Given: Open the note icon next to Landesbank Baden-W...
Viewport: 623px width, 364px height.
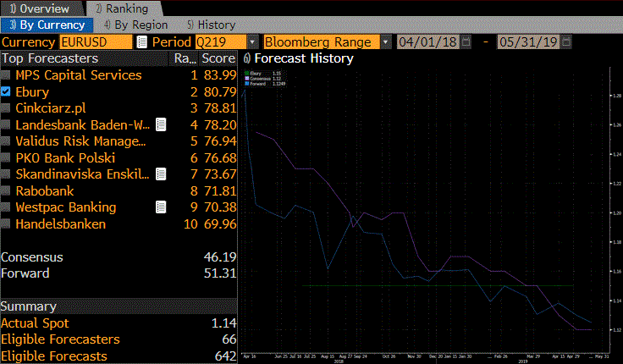Looking at the screenshot, I should point(161,124).
